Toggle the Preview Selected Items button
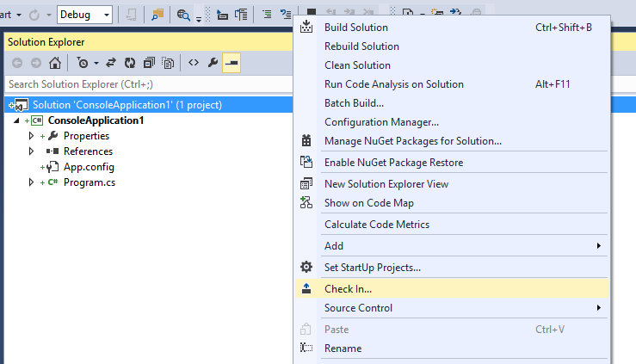Screen dimensions: 636x364 pos(231,63)
